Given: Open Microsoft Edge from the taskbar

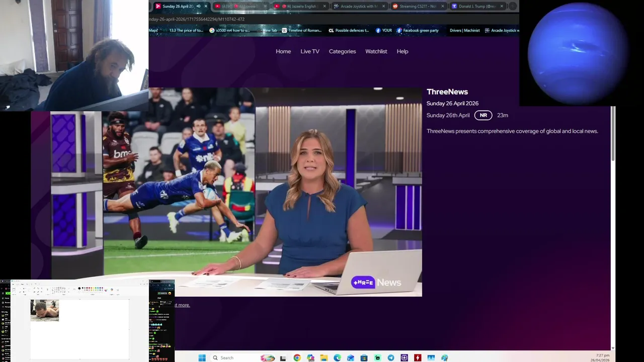Looking at the screenshot, I should [x=337, y=358].
